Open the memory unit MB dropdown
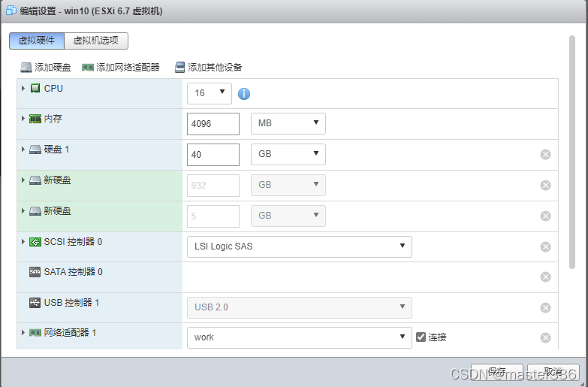The width and height of the screenshot is (588, 387). (x=288, y=123)
